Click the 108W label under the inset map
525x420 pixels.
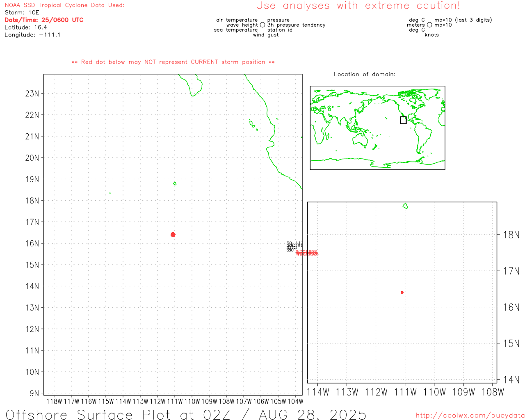pos(493,392)
